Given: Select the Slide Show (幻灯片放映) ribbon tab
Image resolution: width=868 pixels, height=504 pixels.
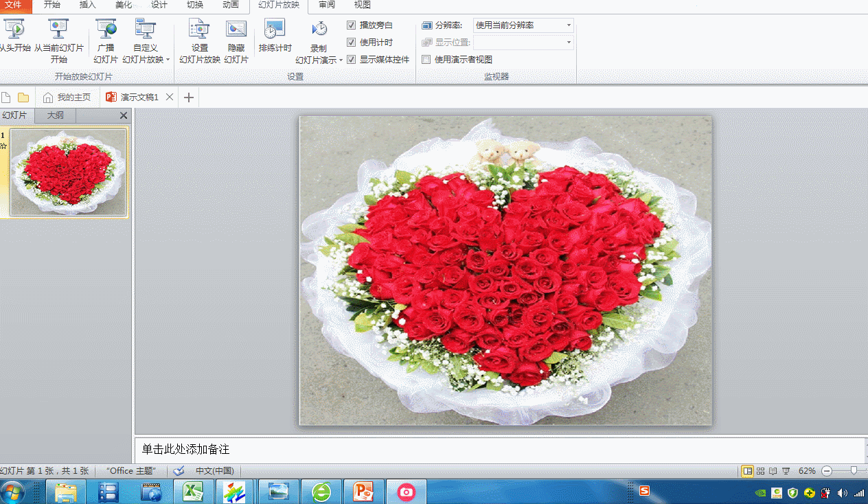Looking at the screenshot, I should tap(279, 5).
